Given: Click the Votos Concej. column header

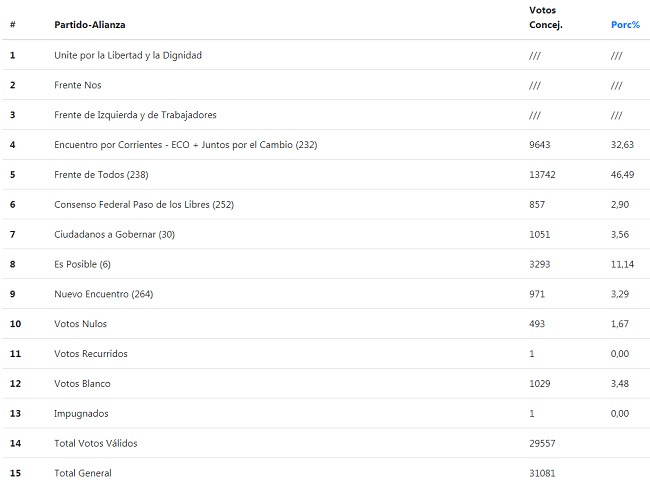Looking at the screenshot, I should (x=546, y=17).
